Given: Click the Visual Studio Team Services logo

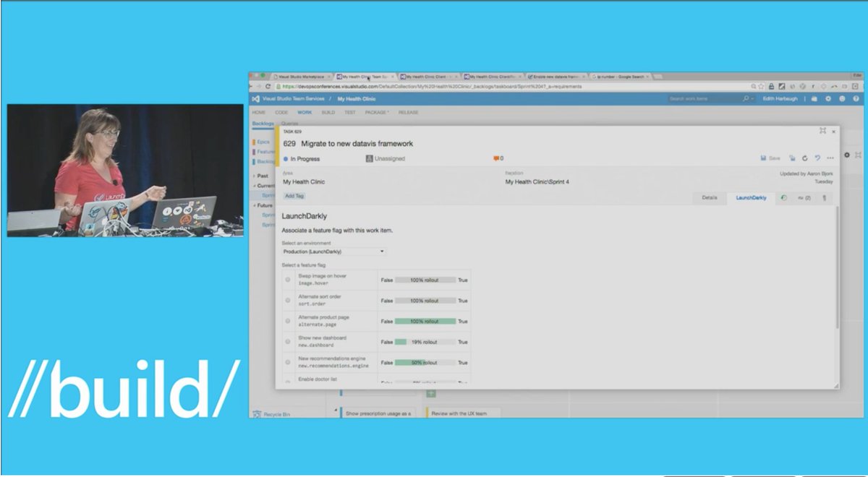Looking at the screenshot, I should (x=255, y=98).
